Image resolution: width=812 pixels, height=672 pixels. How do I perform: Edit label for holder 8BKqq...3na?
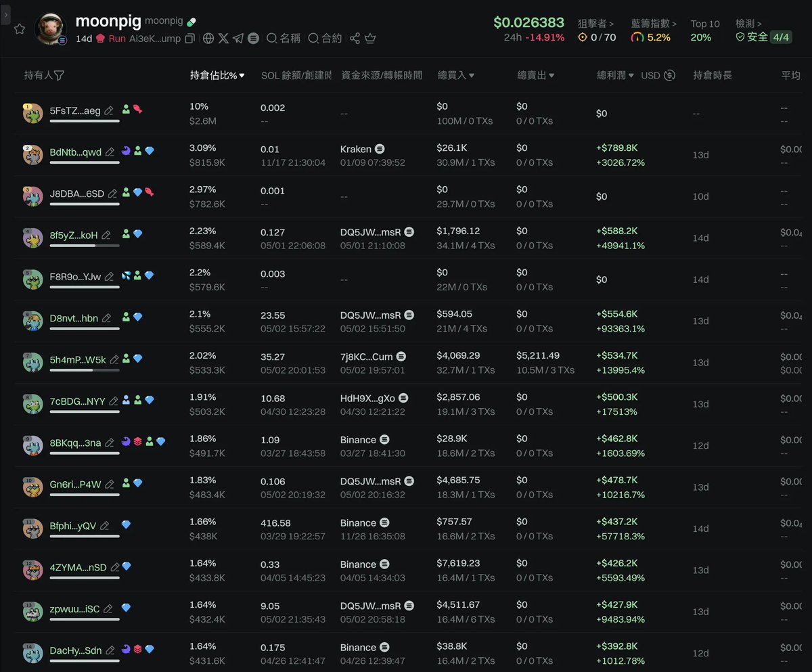[110, 443]
